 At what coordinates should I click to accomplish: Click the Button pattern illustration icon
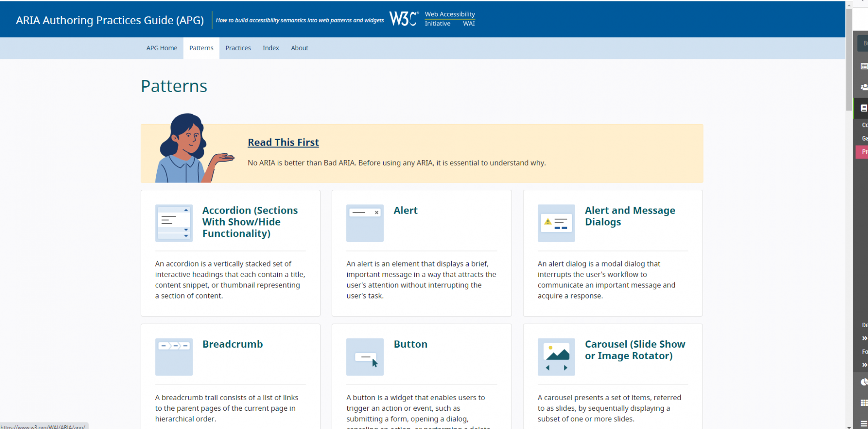pos(365,357)
